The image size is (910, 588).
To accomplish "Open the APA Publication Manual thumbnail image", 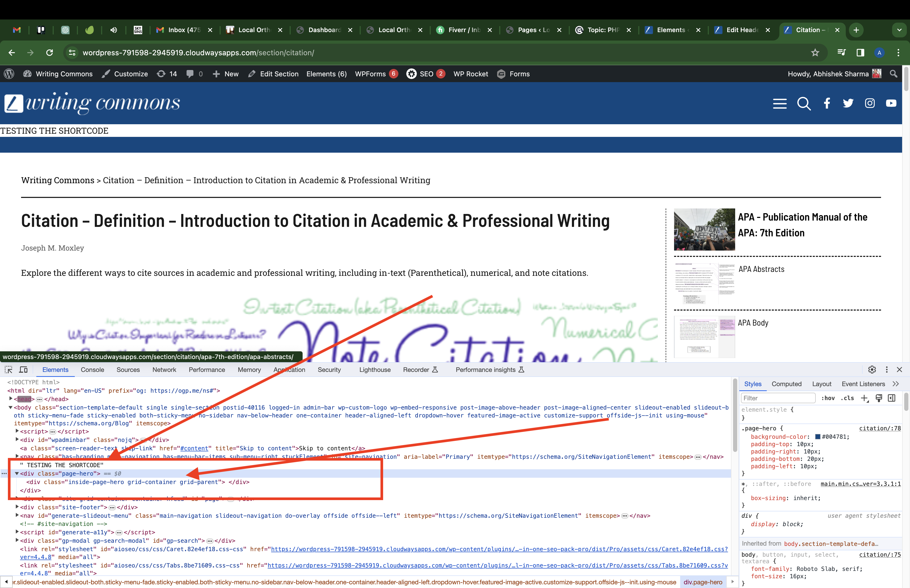I will pyautogui.click(x=704, y=229).
